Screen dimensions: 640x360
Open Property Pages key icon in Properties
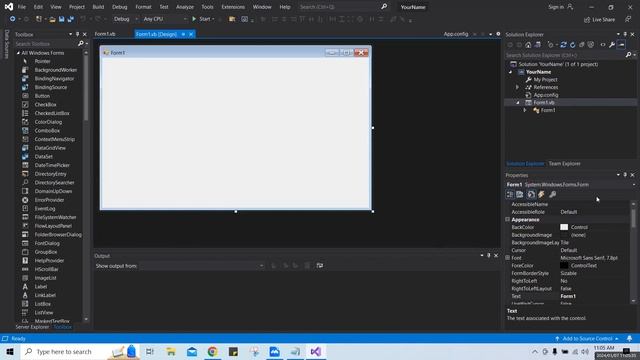(552, 194)
